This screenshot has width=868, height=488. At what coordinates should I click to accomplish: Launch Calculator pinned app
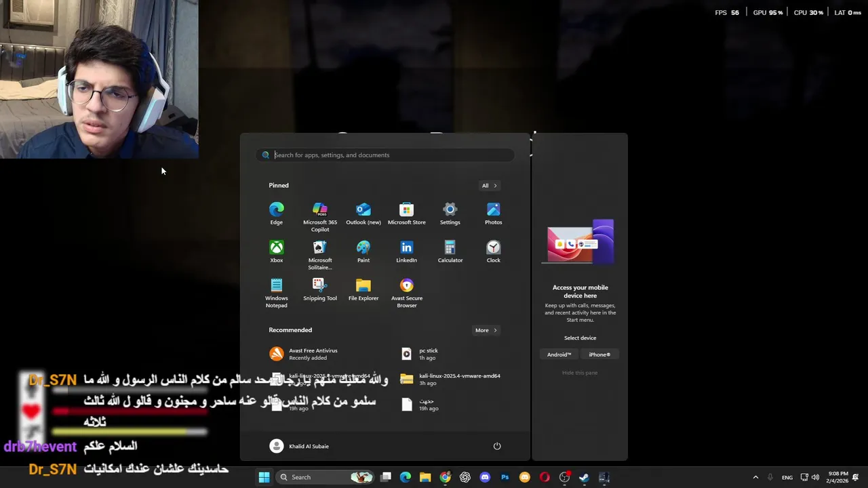click(x=450, y=251)
